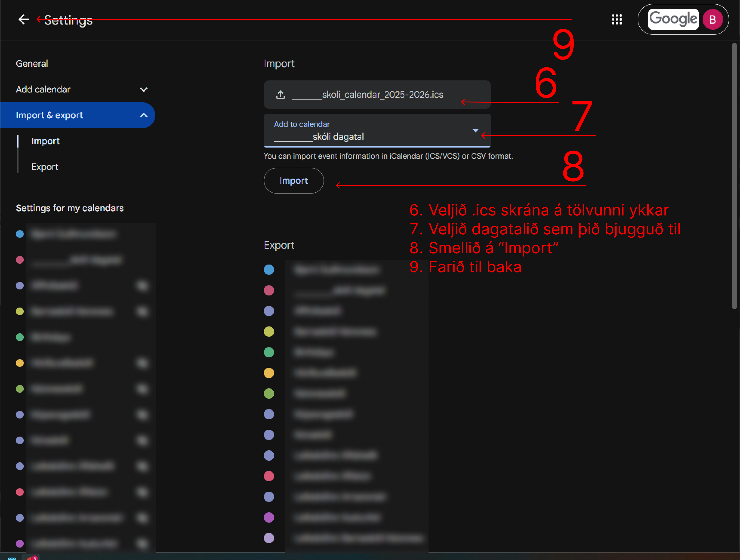Click the blue dot atop Export list
The width and height of the screenshot is (740, 560).
[x=269, y=270]
